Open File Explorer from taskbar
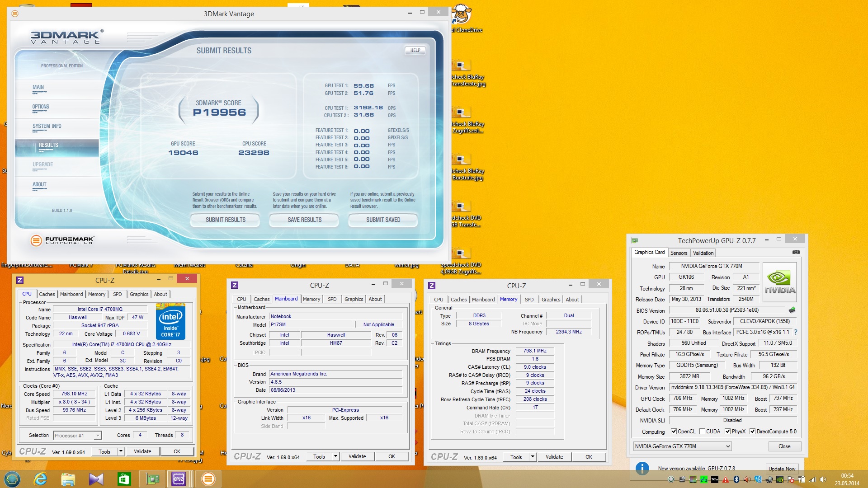This screenshot has height=488, width=868. pyautogui.click(x=68, y=479)
